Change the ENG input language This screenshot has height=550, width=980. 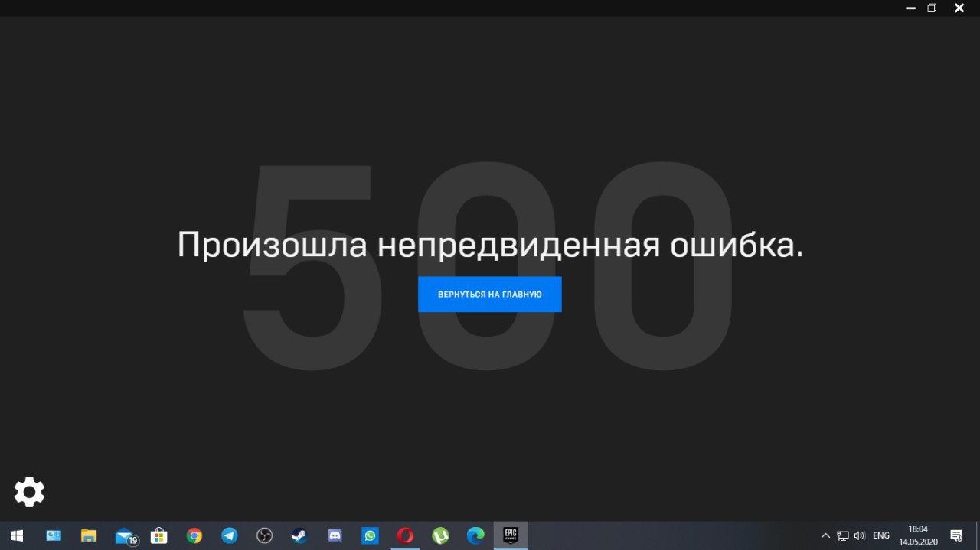tap(881, 535)
